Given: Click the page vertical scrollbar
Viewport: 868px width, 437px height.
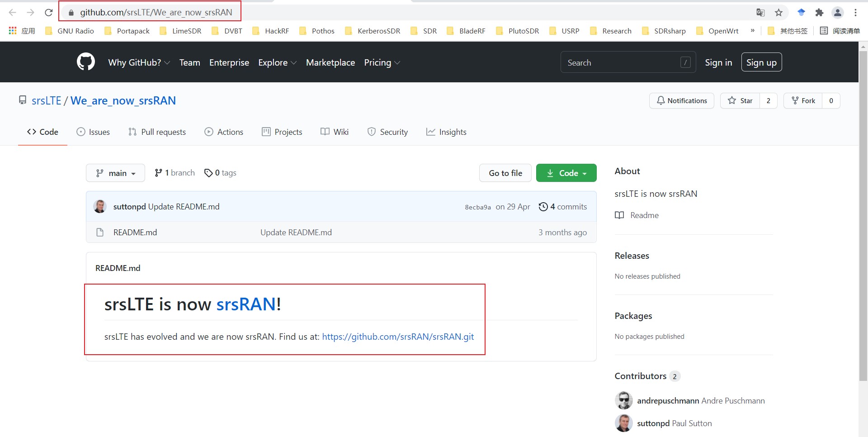Looking at the screenshot, I should [863, 216].
